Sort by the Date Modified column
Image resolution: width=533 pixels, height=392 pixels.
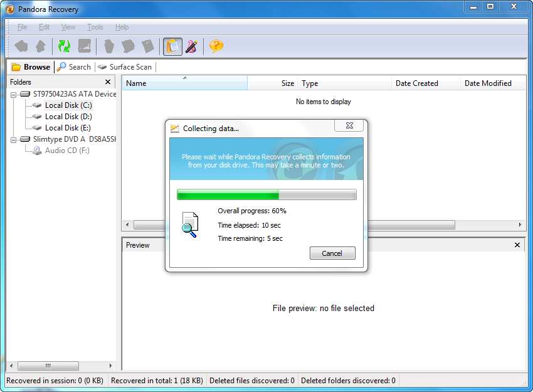[493, 83]
